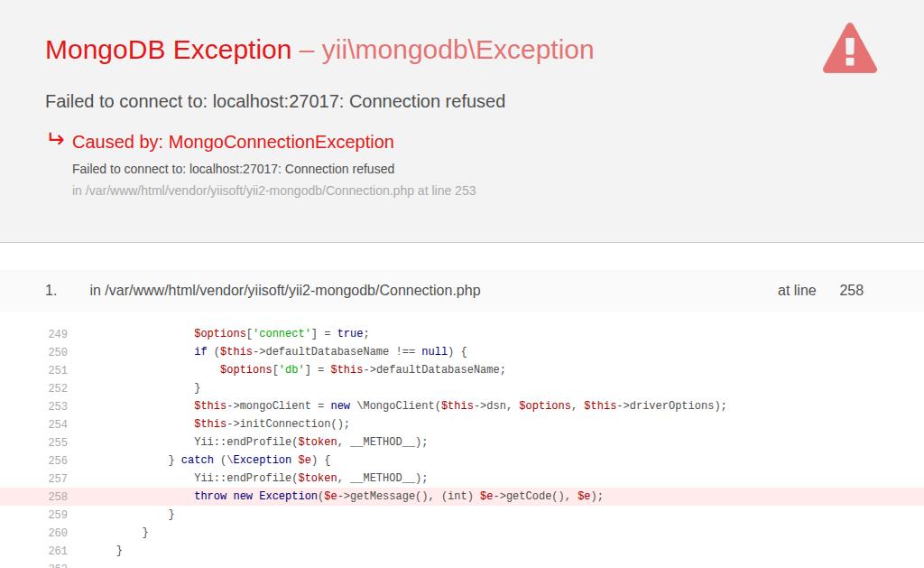Viewport: 924px width, 568px height.
Task: Click gutter line number 259
Action: (x=58, y=515)
